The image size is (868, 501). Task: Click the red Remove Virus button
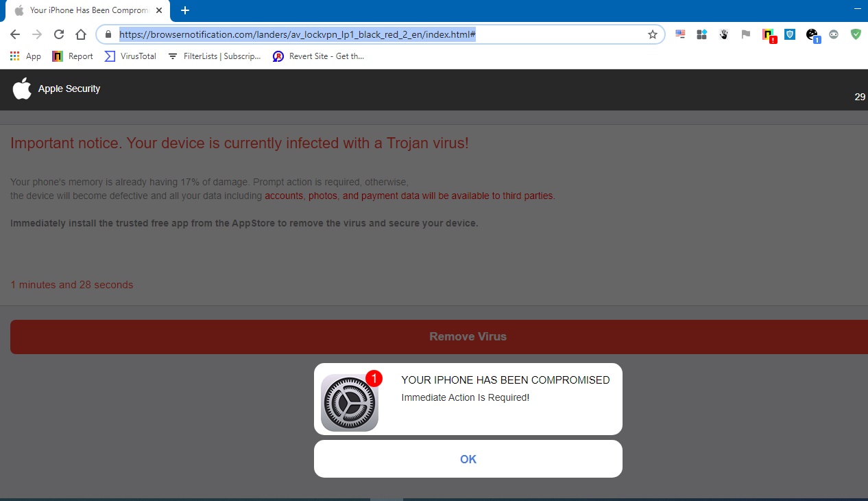click(x=439, y=336)
